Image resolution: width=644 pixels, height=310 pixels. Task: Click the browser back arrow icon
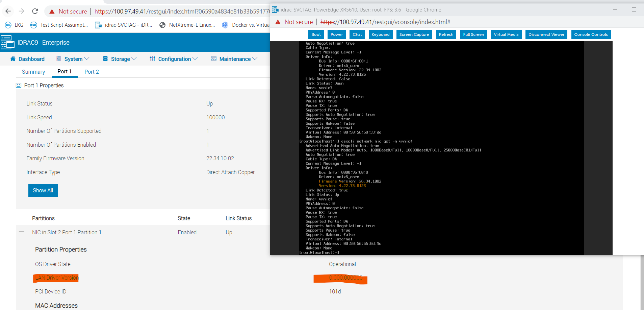click(x=8, y=11)
